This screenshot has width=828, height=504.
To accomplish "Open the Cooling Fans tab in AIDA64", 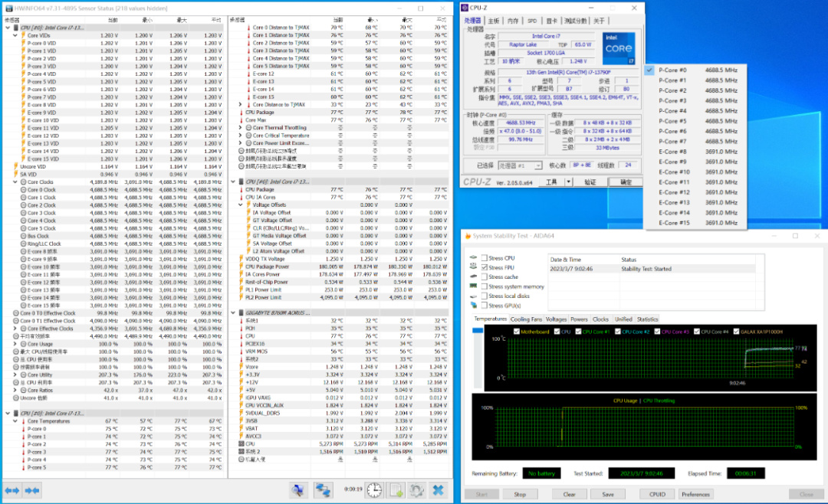I will coord(526,319).
